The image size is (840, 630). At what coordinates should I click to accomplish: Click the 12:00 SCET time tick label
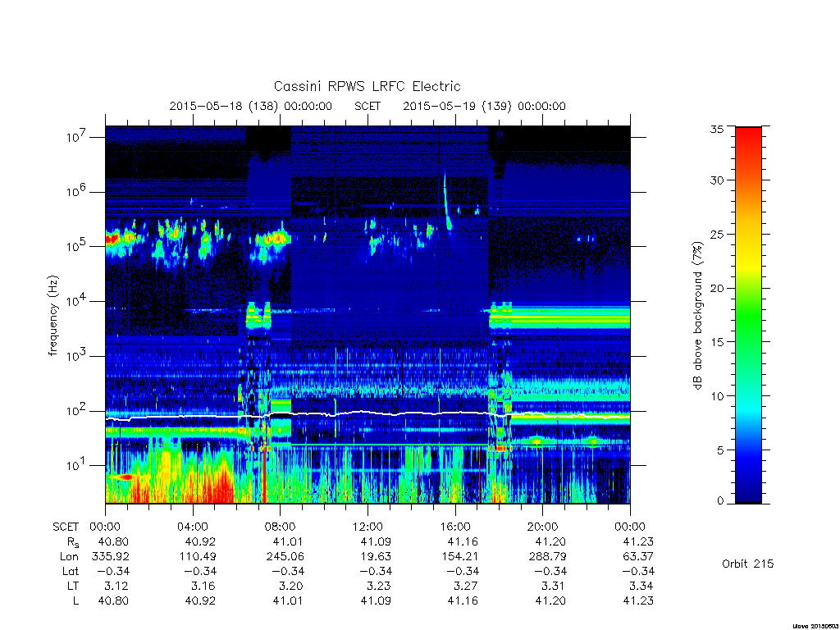click(x=367, y=527)
